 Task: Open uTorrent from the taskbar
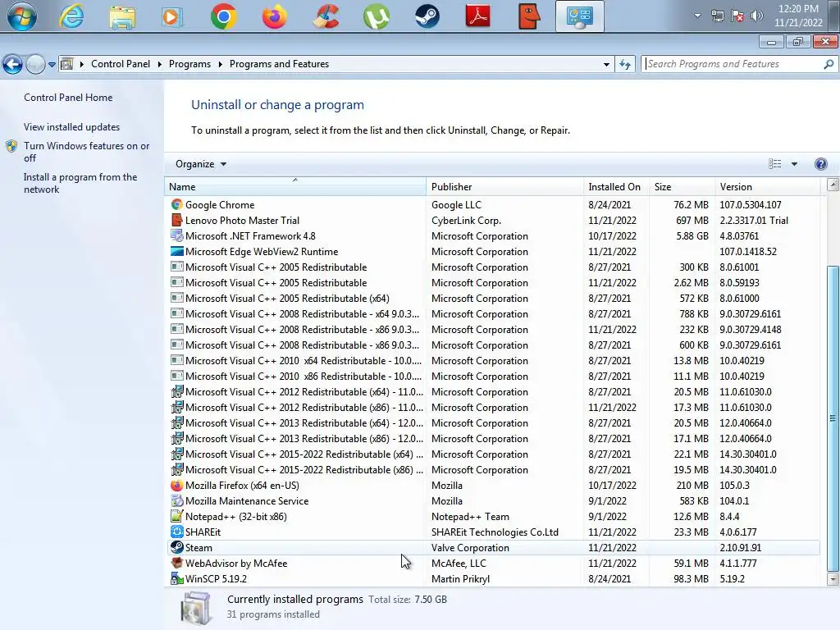376,16
